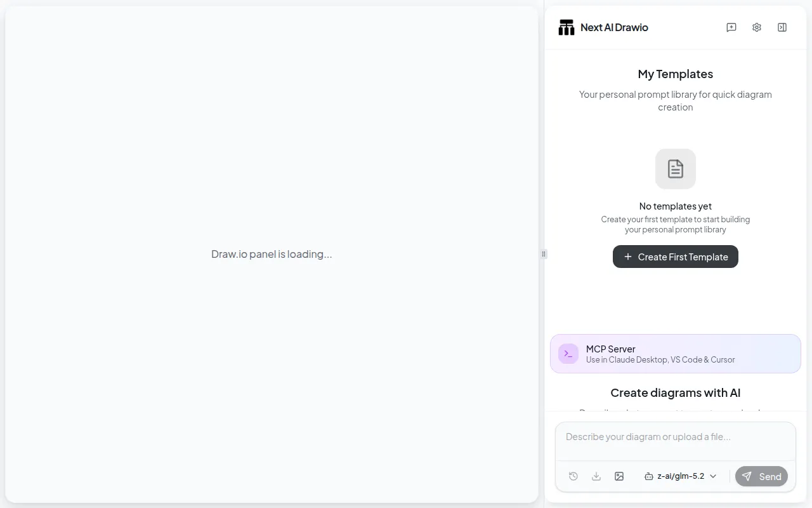The width and height of the screenshot is (812, 508).
Task: Click the Next AI Drawio title text
Action: (614, 27)
